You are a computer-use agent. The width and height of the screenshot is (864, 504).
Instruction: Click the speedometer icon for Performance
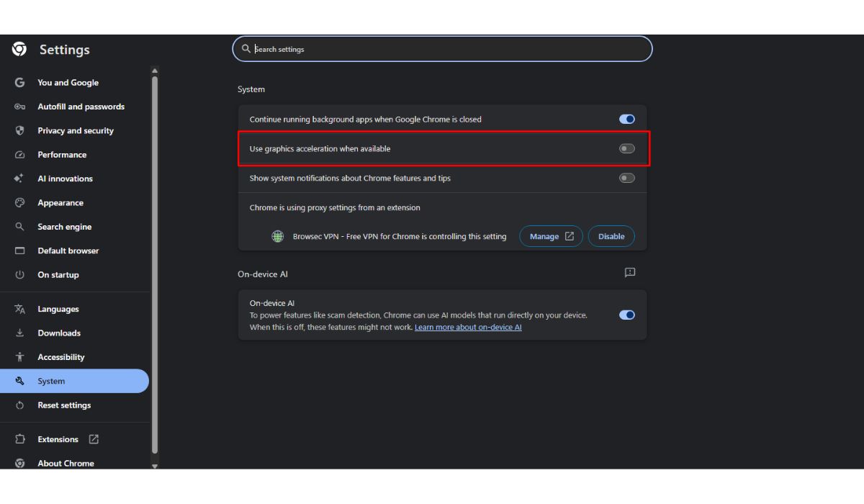point(19,155)
